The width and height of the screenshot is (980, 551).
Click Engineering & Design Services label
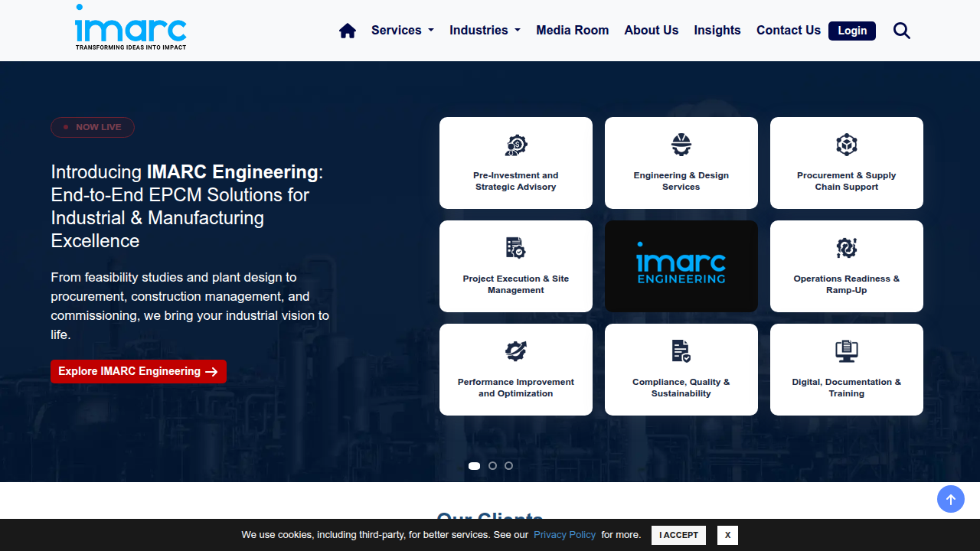(681, 181)
